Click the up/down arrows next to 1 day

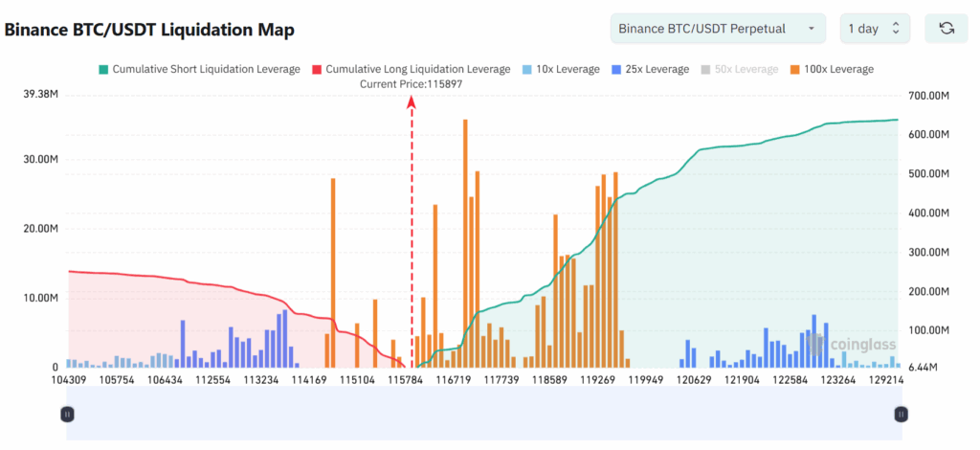[x=896, y=28]
